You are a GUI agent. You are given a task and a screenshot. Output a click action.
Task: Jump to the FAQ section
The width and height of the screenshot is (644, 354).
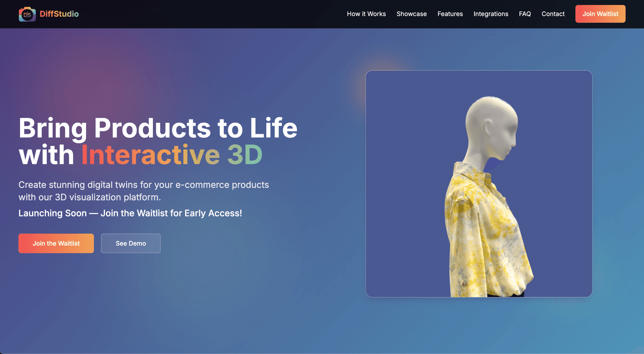[x=525, y=14]
